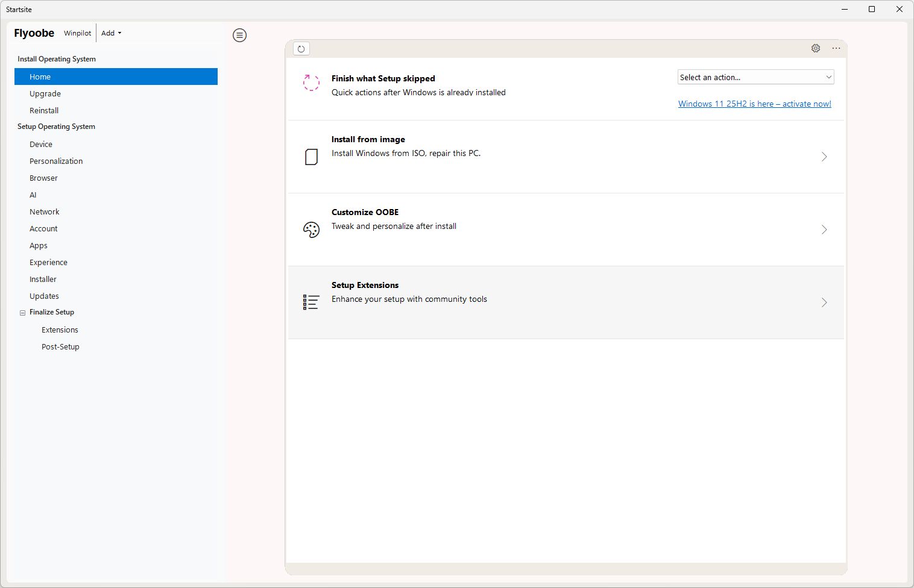Maximize the Startsite window
The image size is (914, 588).
point(871,9)
